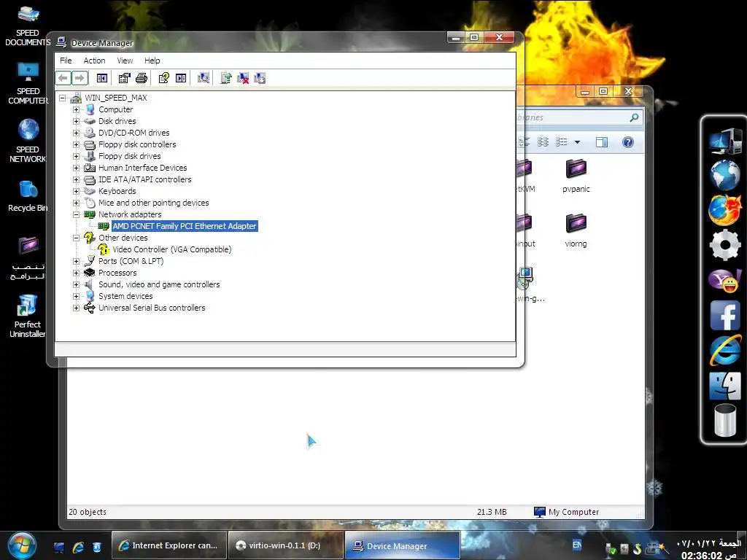Screen dimensions: 747x560
Task: Click Perfect Uninstaller desktop shortcut
Action: coord(27,315)
